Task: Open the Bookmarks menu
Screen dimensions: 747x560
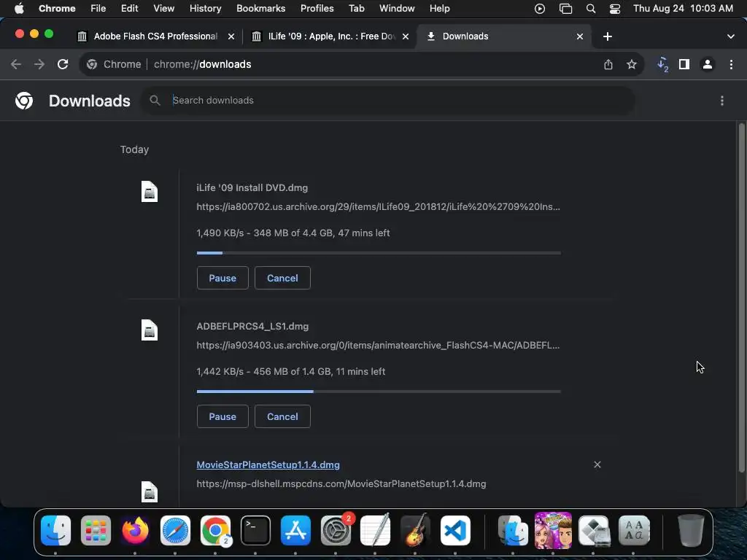Action: pos(260,9)
